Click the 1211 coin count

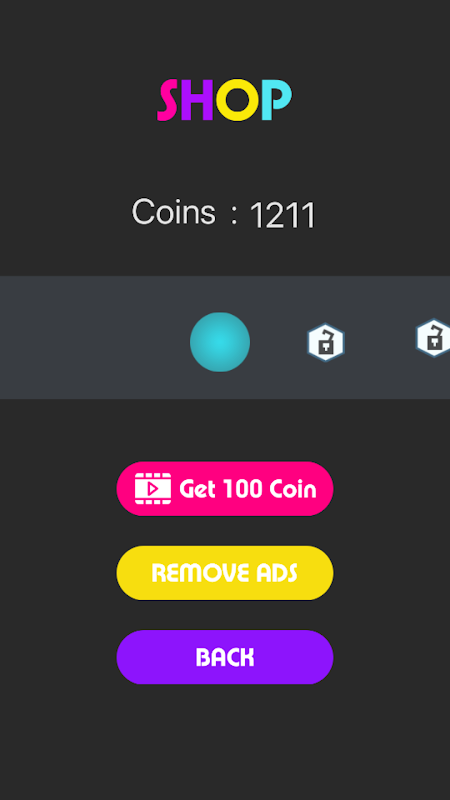click(283, 215)
